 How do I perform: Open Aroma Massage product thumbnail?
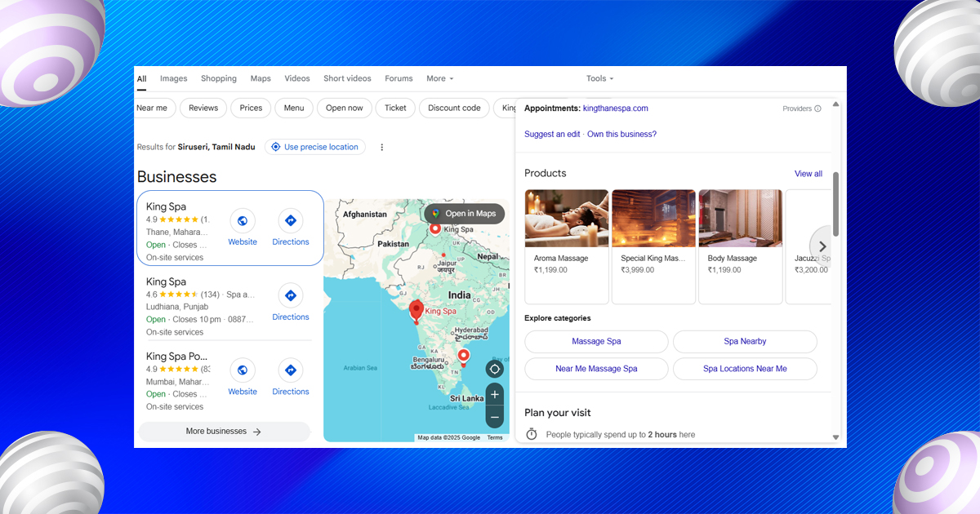click(x=567, y=219)
